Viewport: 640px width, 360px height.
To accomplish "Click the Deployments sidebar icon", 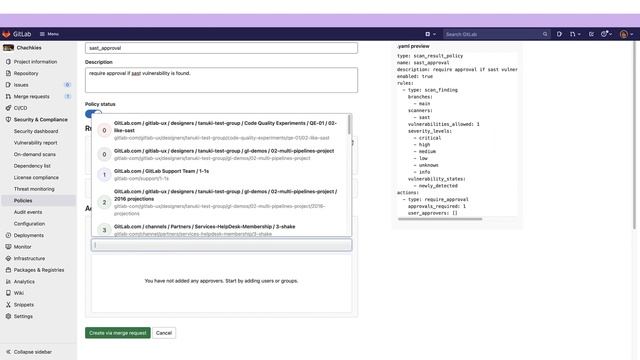I will (x=8, y=236).
